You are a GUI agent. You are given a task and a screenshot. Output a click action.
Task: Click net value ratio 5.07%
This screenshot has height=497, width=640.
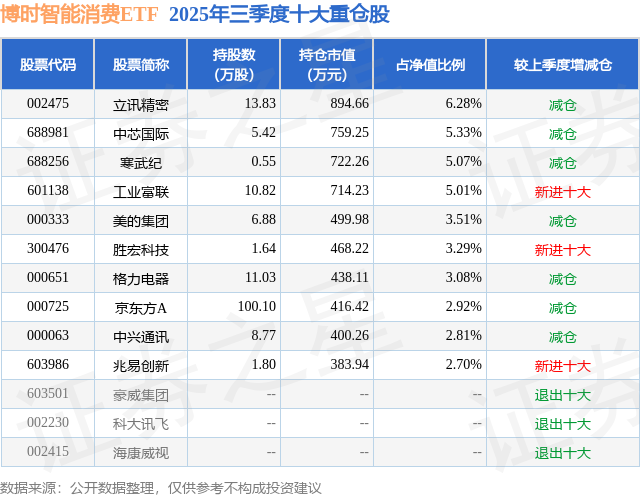pyautogui.click(x=463, y=162)
